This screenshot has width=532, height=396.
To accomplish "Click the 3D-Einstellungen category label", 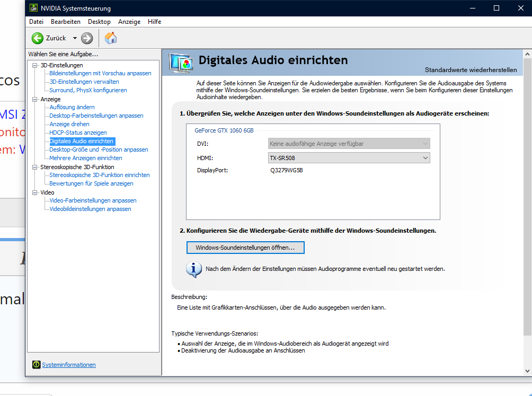I will 62,65.
